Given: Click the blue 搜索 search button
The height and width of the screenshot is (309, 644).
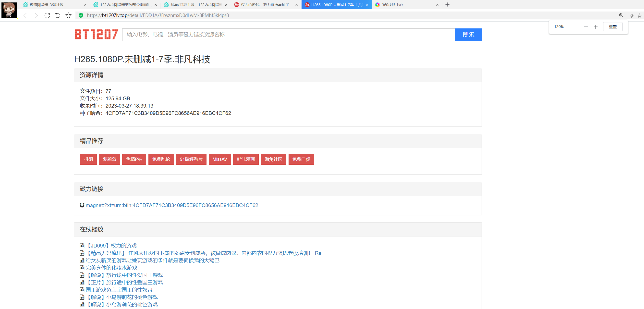Looking at the screenshot, I should point(468,35).
